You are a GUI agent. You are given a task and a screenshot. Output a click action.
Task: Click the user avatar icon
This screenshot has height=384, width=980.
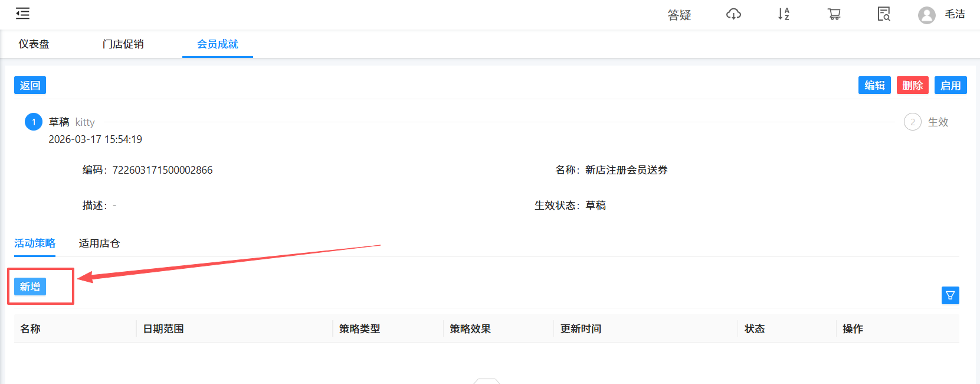pos(926,15)
